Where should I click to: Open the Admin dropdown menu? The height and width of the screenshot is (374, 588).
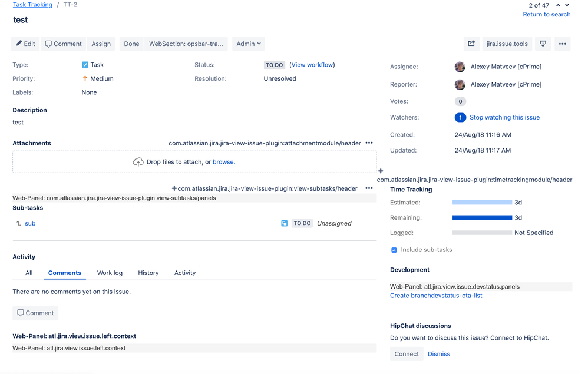click(248, 44)
